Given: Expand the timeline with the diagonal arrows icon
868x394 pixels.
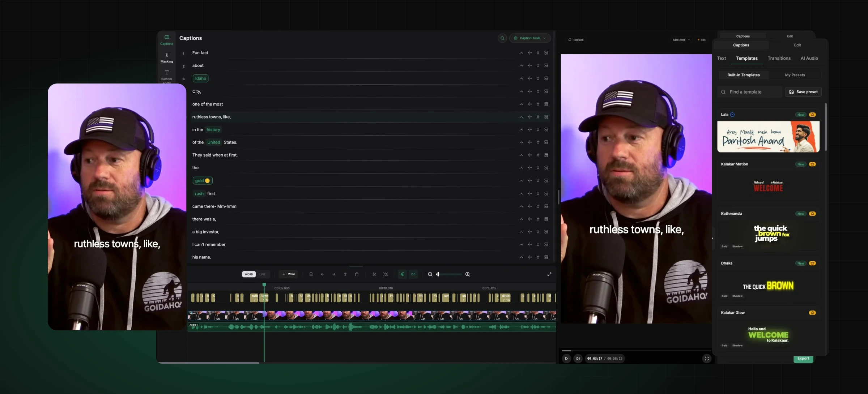Looking at the screenshot, I should click(549, 274).
